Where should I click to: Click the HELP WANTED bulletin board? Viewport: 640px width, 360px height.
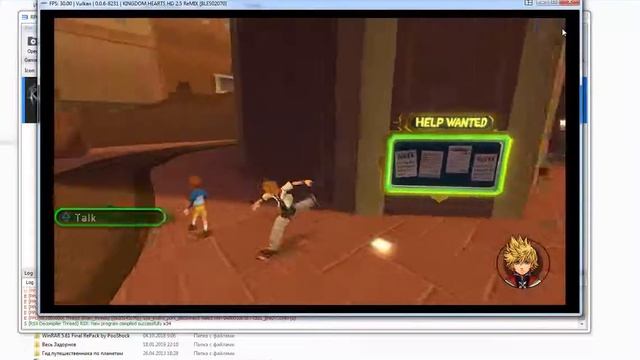tap(448, 164)
